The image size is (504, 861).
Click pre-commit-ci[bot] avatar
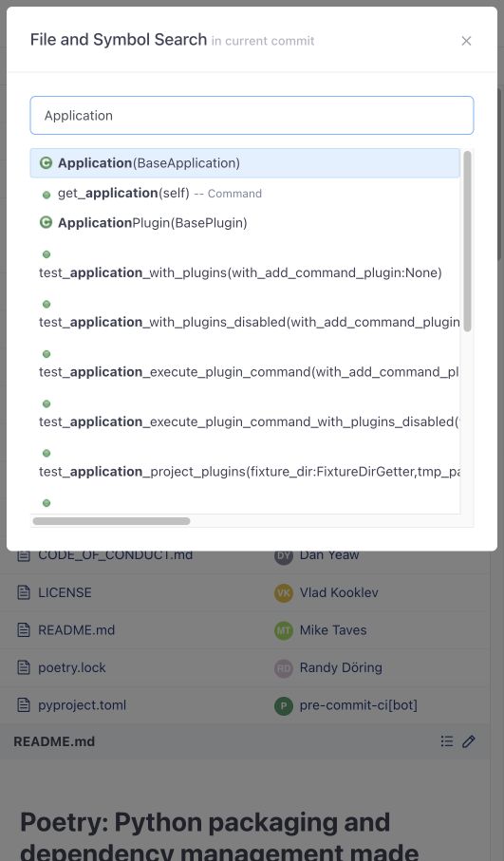[284, 705]
